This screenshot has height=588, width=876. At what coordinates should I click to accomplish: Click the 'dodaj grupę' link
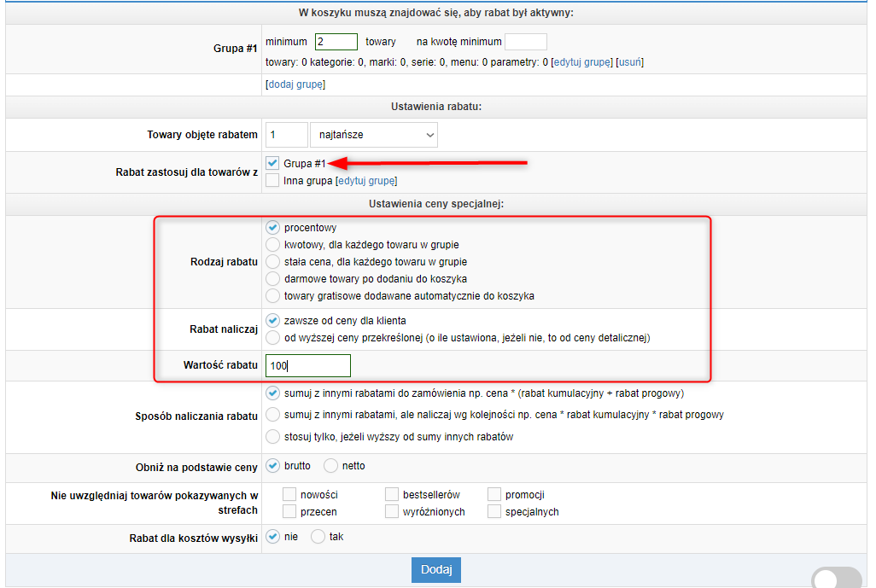[x=295, y=84]
